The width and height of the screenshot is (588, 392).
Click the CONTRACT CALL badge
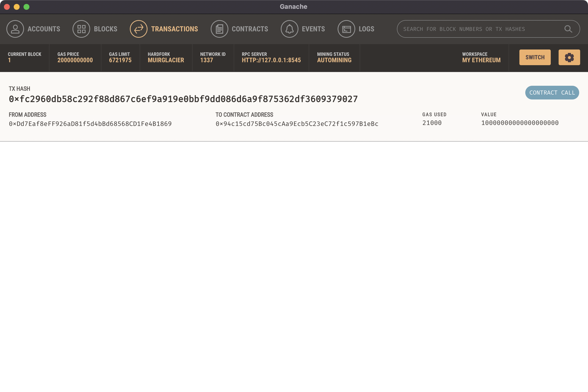tap(552, 93)
